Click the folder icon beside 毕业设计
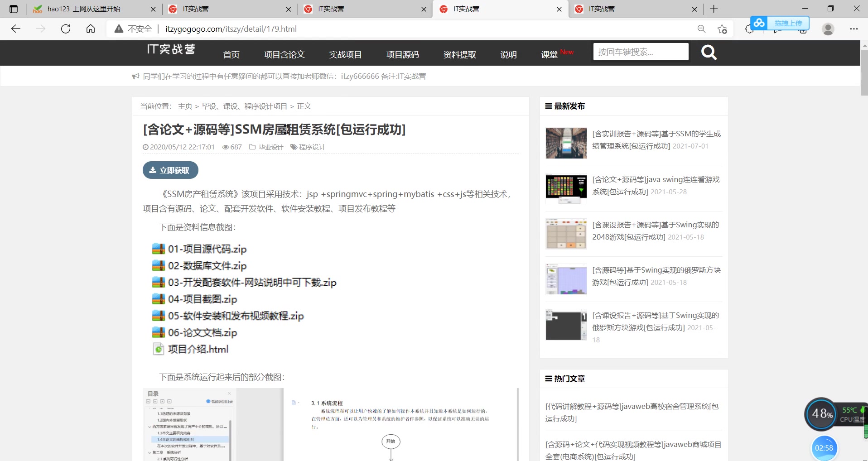Viewport: 868px width, 461px height. [x=252, y=147]
